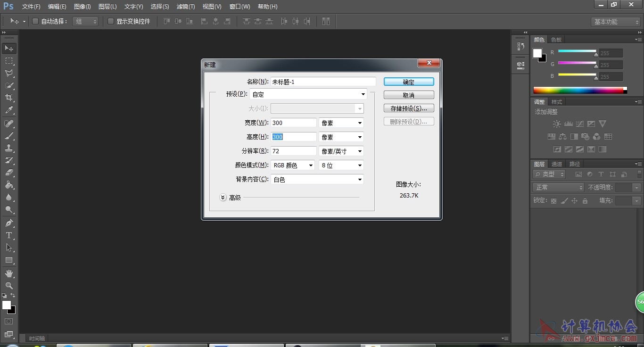Select the Rectangle shape tool
The height and width of the screenshot is (347, 644).
[x=9, y=260]
